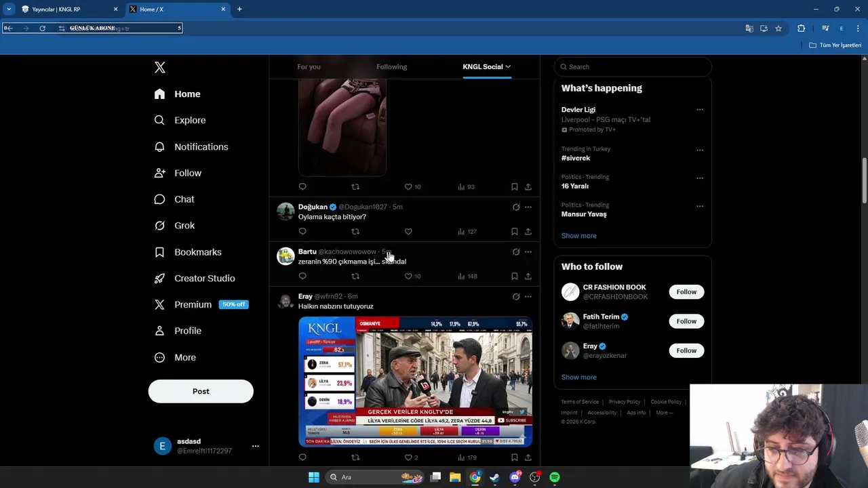Reply to Doğukan's post
The image size is (868, 488).
click(302, 232)
